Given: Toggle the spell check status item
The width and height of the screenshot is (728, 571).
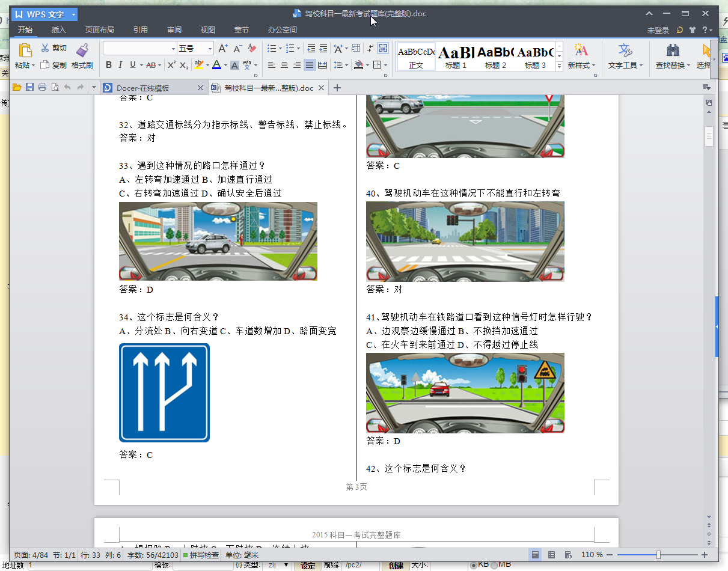Looking at the screenshot, I should (x=201, y=555).
